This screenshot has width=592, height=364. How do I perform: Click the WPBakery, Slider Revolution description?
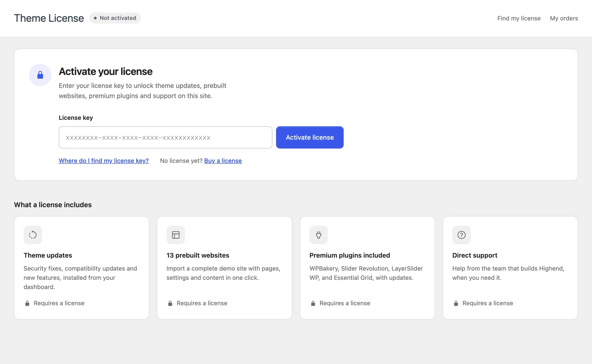[366, 273]
